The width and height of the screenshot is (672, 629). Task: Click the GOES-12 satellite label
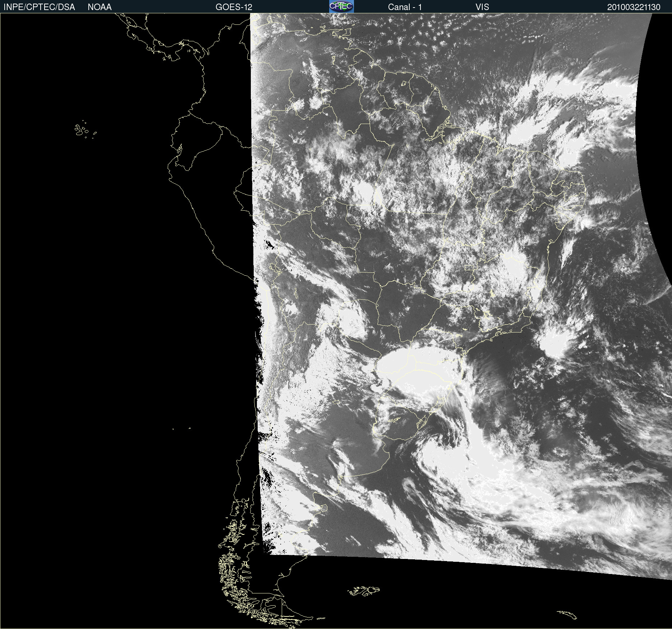point(234,7)
